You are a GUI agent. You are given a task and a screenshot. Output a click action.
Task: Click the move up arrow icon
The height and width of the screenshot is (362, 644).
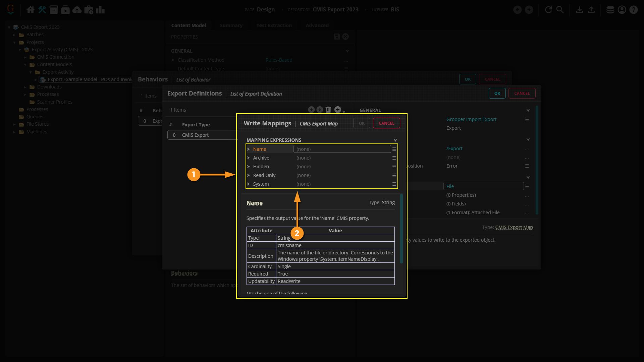coord(311,110)
